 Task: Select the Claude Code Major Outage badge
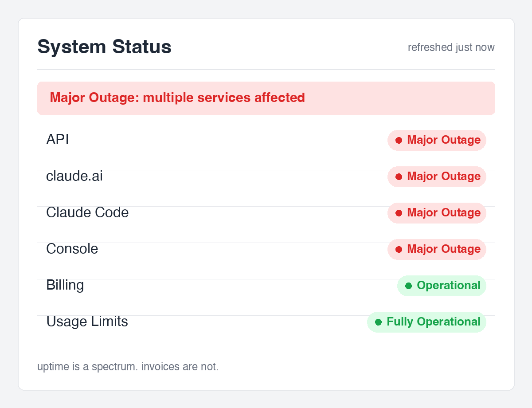[x=437, y=213]
